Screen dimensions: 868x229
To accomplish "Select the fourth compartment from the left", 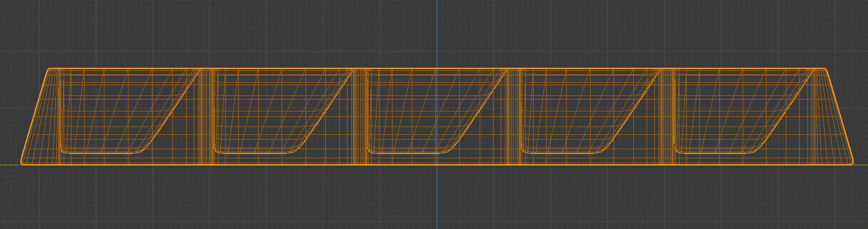I will (x=591, y=112).
